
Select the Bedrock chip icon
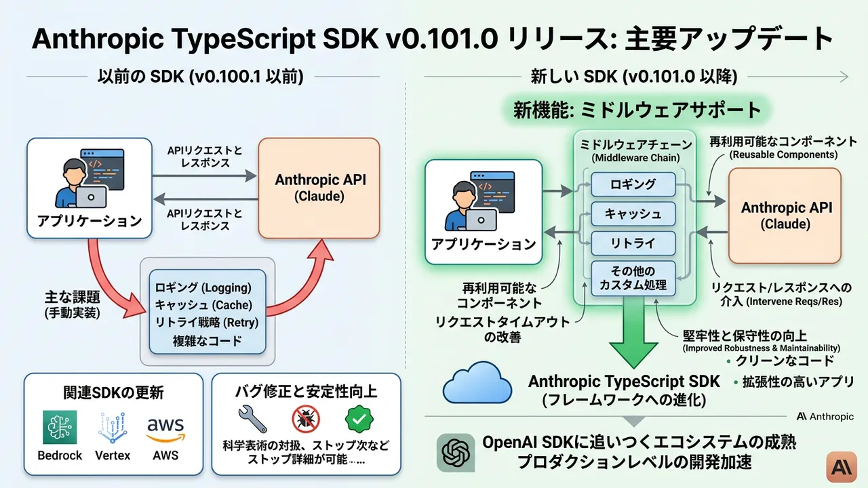[x=60, y=428]
